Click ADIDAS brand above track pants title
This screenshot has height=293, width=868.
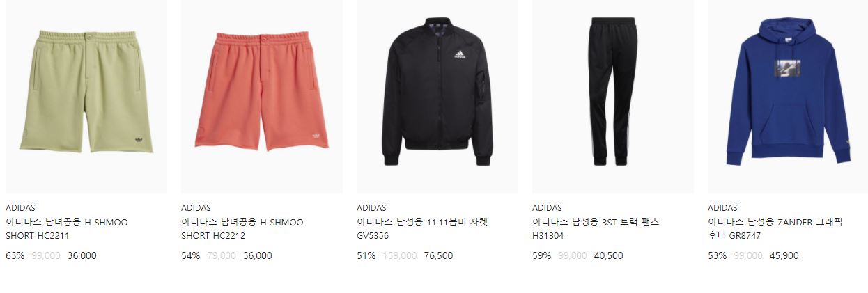click(x=547, y=207)
